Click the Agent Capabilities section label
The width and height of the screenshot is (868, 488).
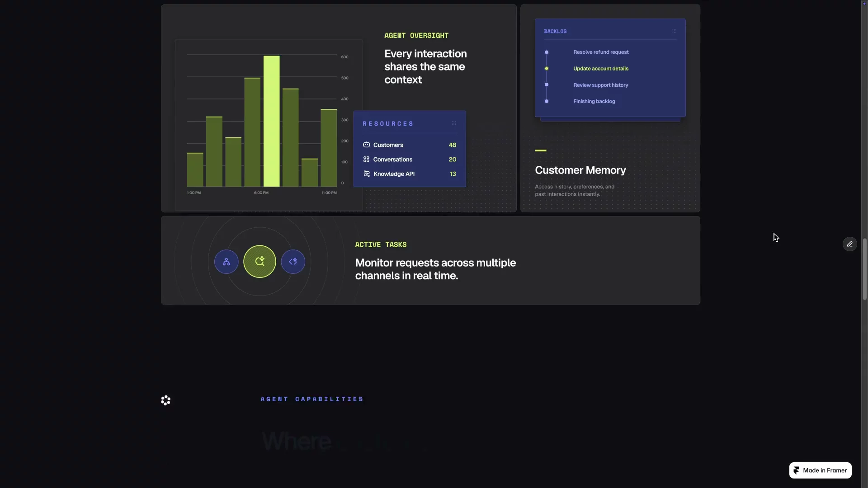pyautogui.click(x=312, y=399)
